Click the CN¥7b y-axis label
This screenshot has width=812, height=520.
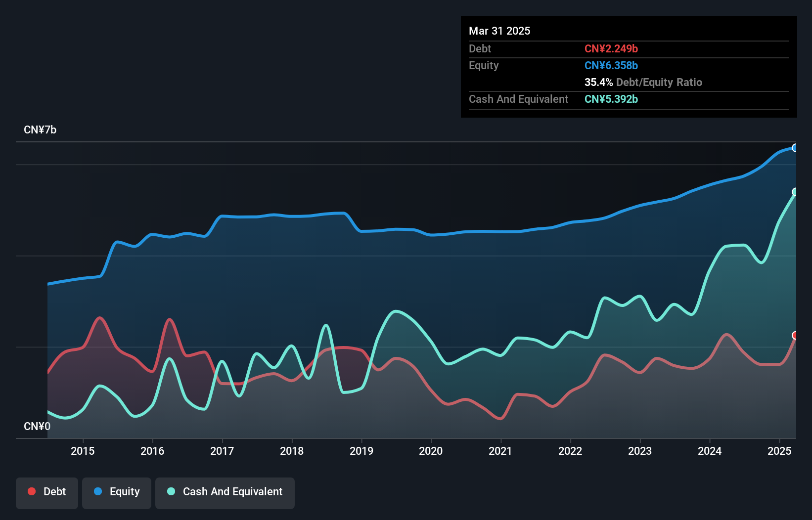point(40,130)
